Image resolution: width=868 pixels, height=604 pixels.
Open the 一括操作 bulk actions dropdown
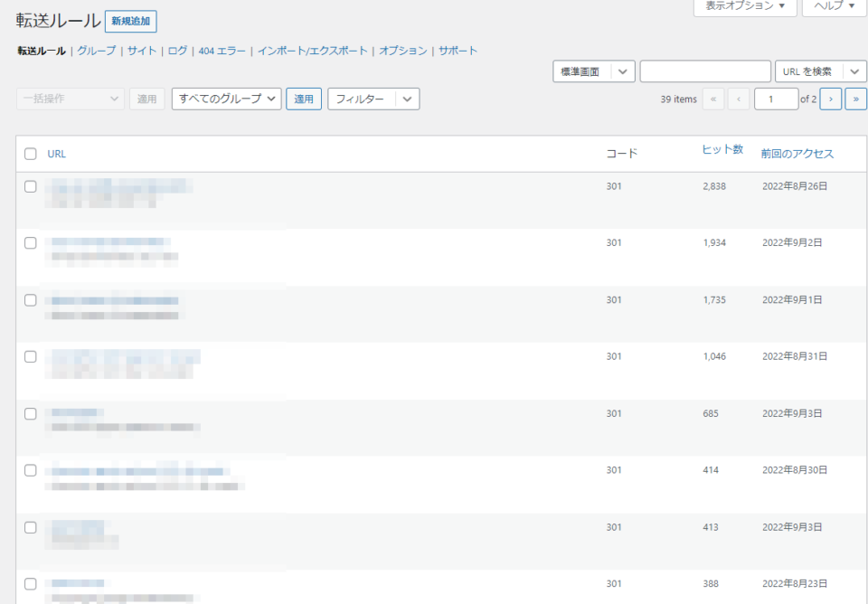(70, 99)
